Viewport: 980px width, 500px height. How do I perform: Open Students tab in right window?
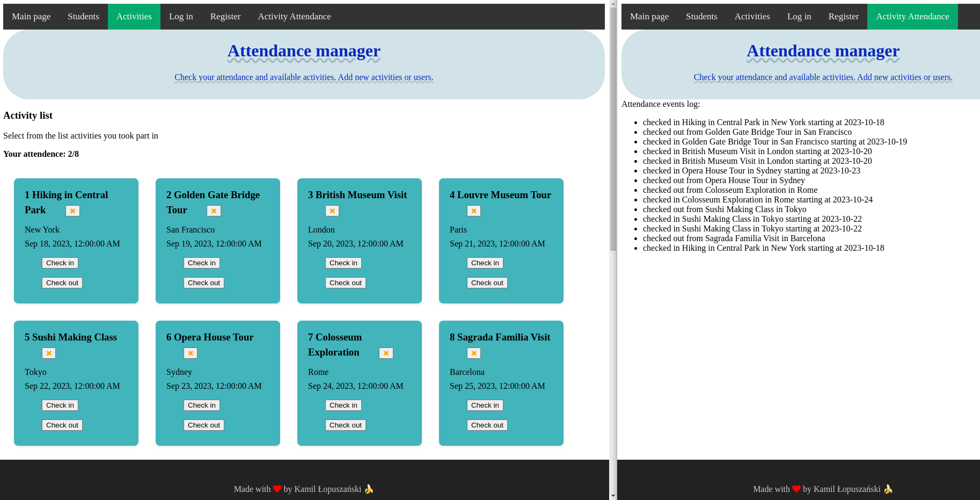pyautogui.click(x=701, y=17)
